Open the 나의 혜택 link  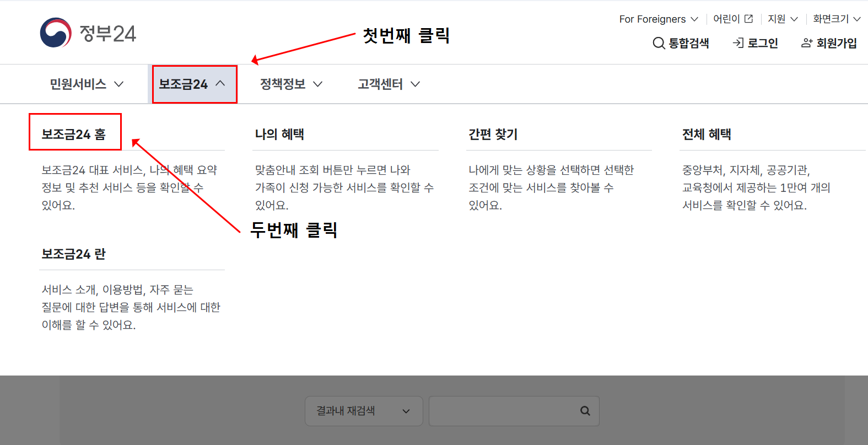[x=279, y=134]
